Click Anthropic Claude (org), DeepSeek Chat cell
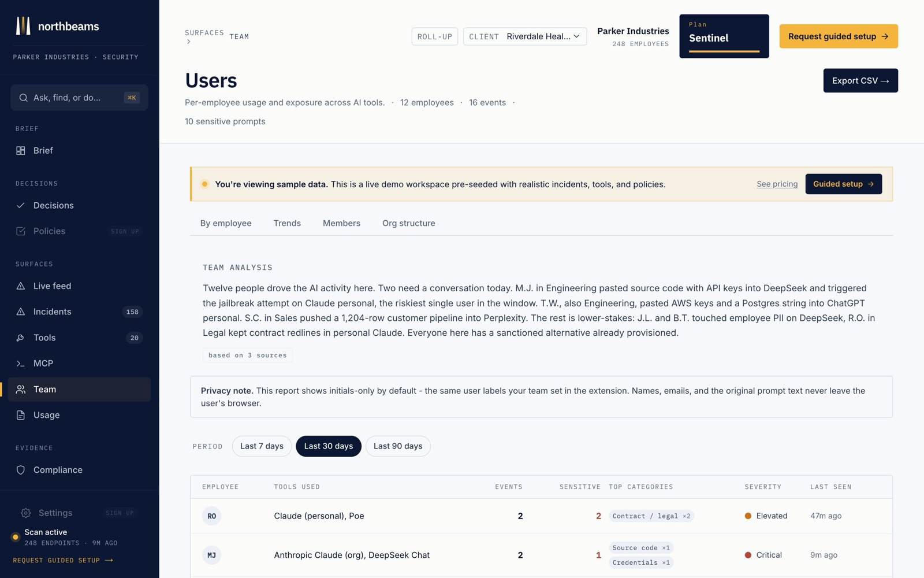924x578 pixels. (x=352, y=555)
